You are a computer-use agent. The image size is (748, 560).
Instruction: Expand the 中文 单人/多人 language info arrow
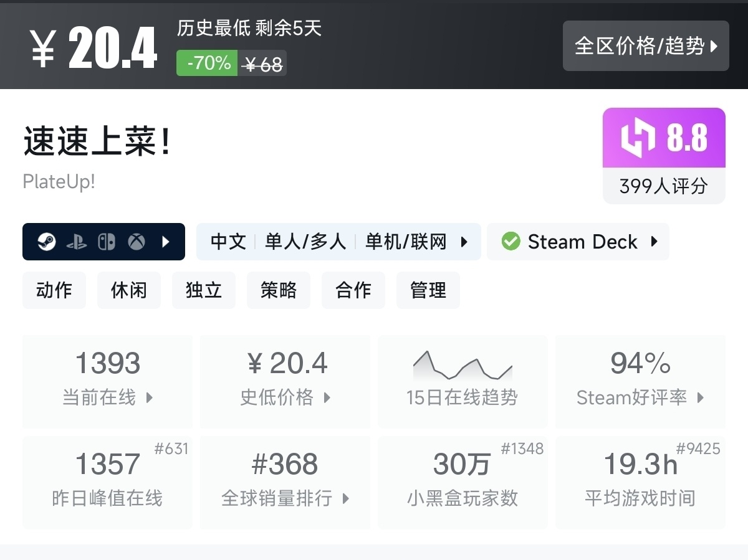point(464,242)
